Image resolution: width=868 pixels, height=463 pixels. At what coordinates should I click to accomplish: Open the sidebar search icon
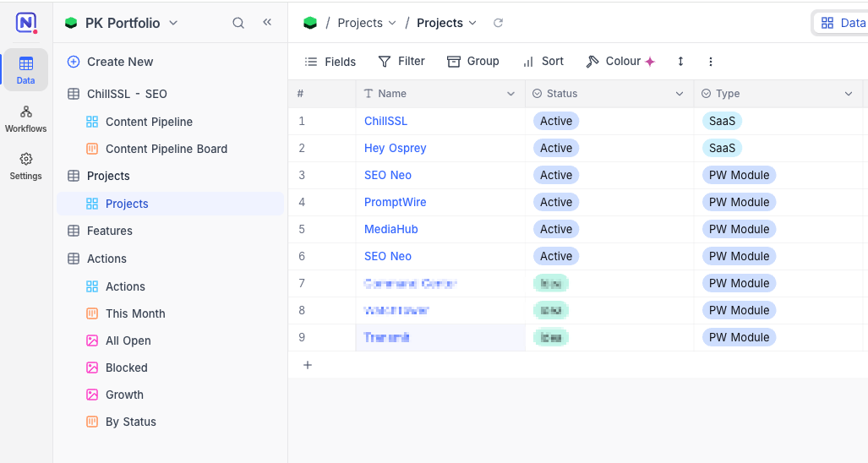238,23
